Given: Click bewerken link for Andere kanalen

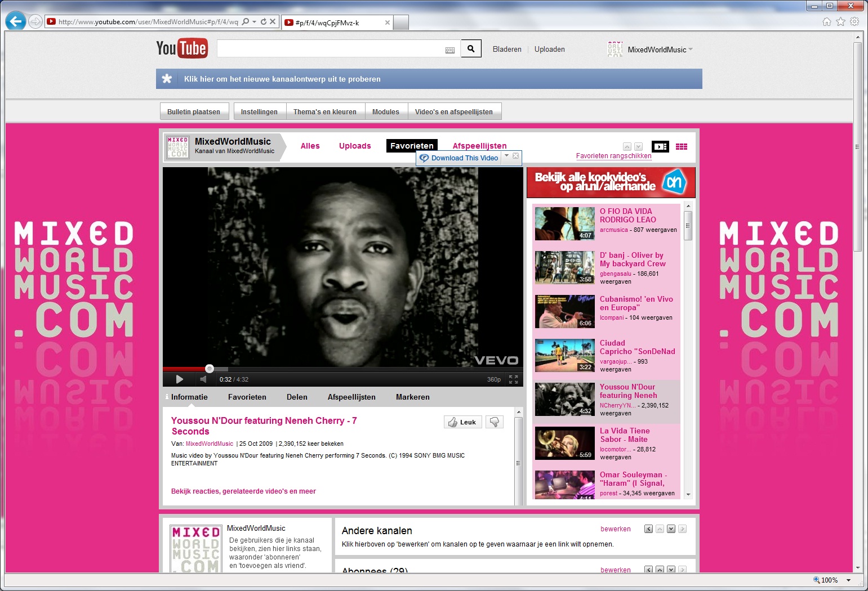Looking at the screenshot, I should [616, 529].
